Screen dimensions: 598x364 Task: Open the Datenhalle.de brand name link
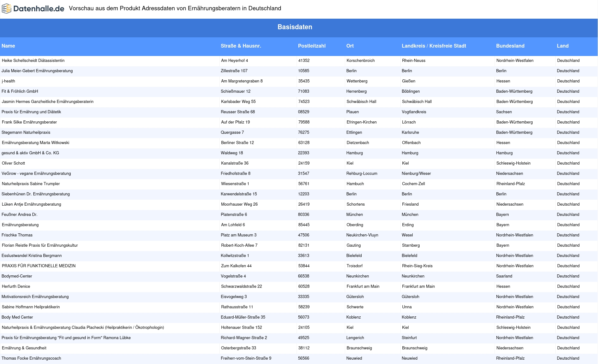pos(39,9)
